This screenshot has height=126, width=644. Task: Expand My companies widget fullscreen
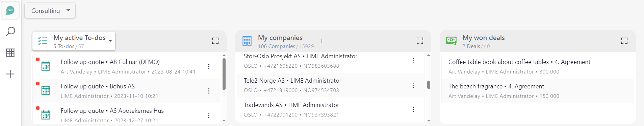coord(420,41)
